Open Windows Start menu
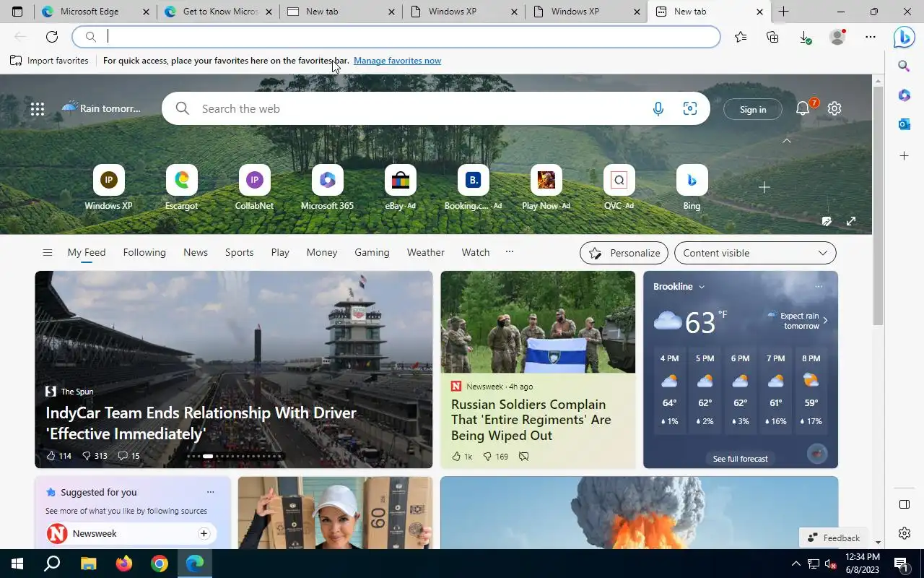 17,564
